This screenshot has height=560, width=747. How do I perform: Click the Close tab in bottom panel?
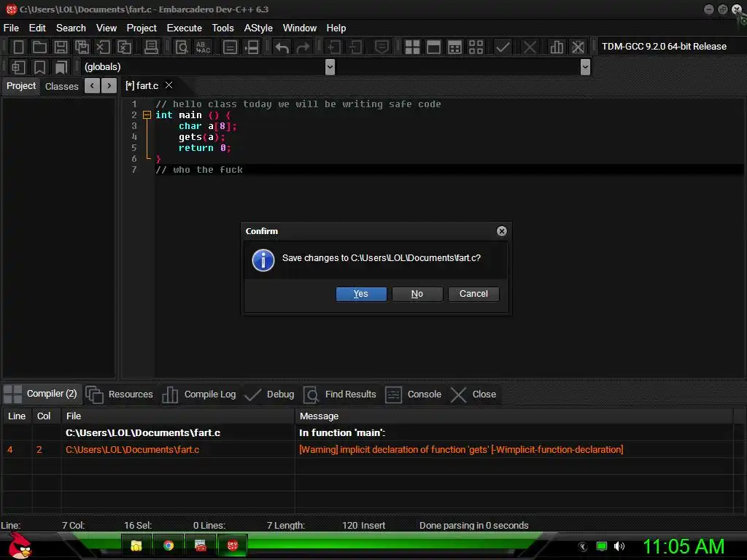pos(473,394)
